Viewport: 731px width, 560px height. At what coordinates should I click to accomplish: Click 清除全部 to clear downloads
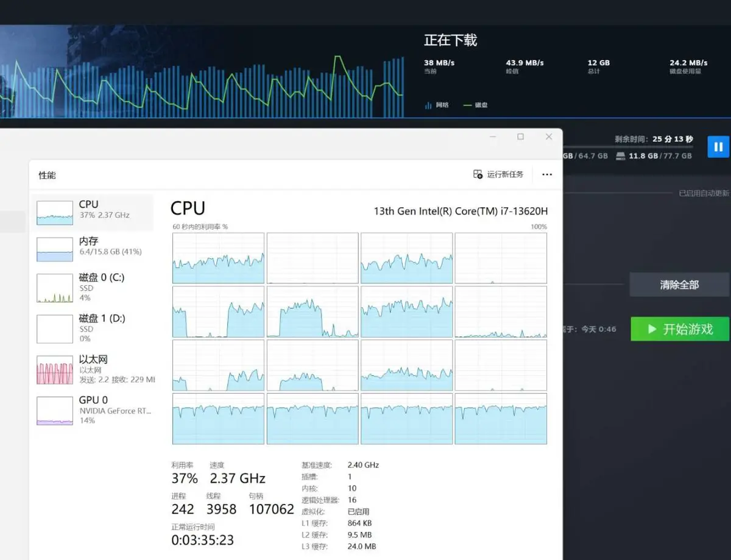pyautogui.click(x=679, y=285)
